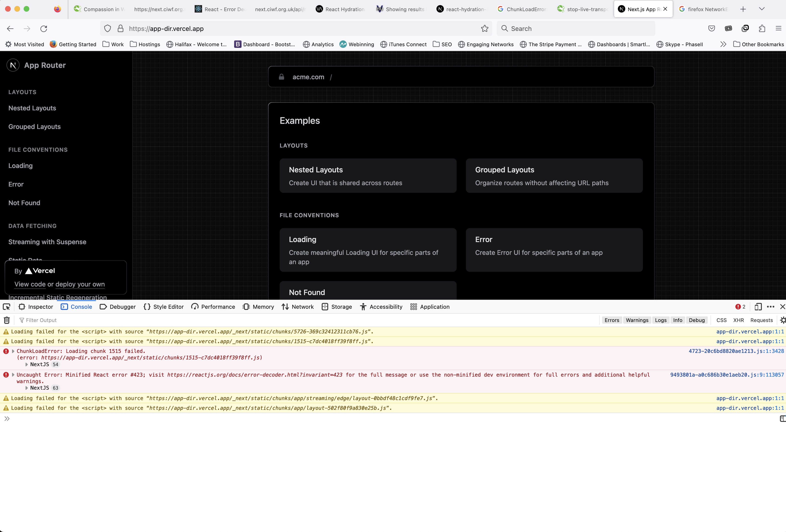
Task: Open responsive design mode icon in devtools
Action: (x=758, y=307)
